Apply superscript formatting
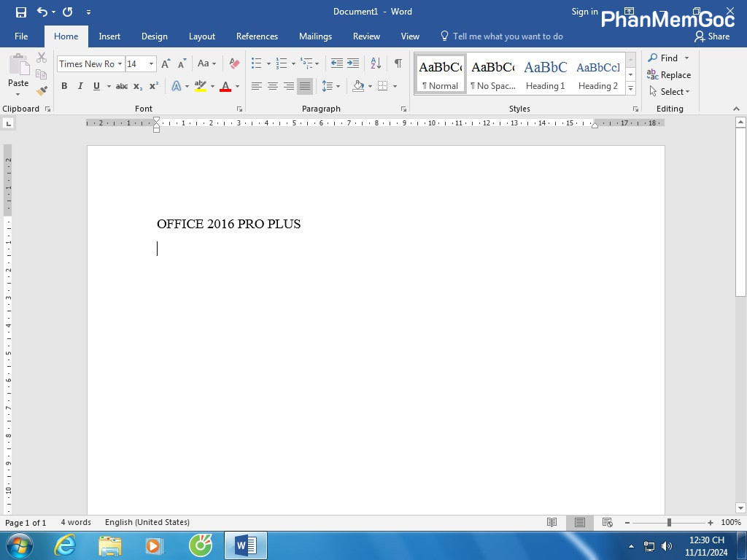747x560 pixels. coord(154,86)
